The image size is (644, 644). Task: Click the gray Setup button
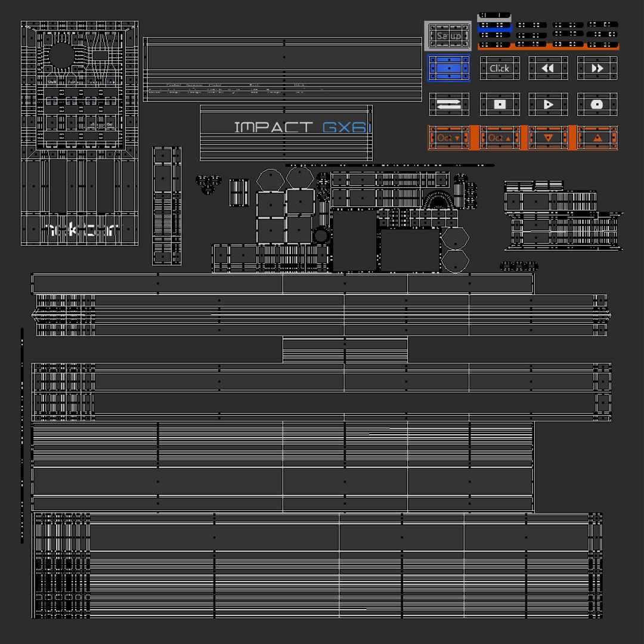[x=448, y=36]
